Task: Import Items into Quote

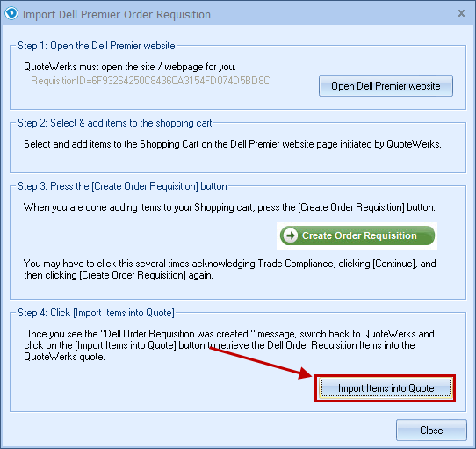Action: 386,388
